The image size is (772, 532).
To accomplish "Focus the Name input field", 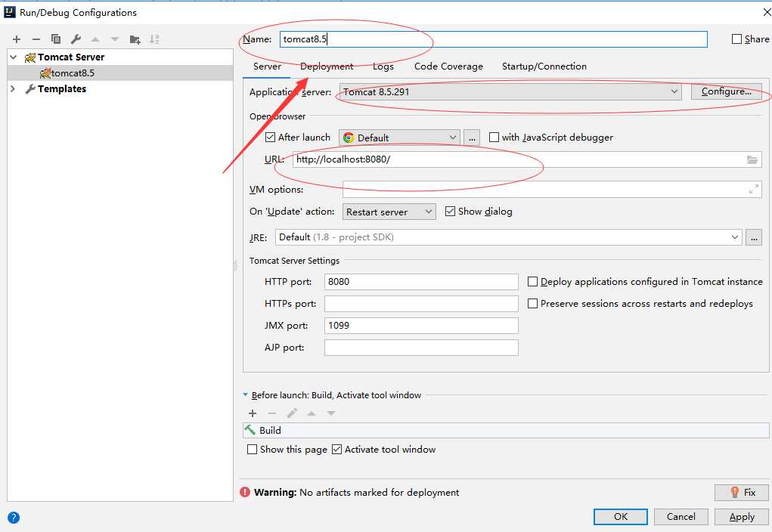I will tap(493, 39).
